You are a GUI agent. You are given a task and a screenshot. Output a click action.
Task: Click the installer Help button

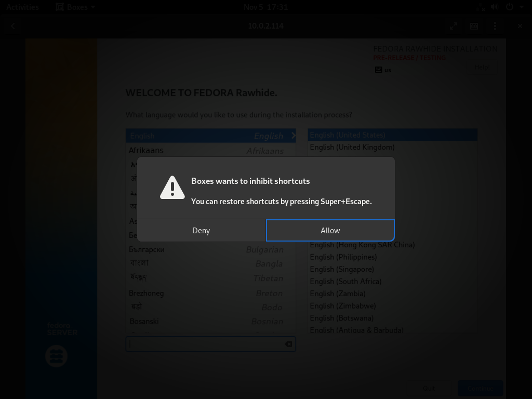(x=482, y=67)
